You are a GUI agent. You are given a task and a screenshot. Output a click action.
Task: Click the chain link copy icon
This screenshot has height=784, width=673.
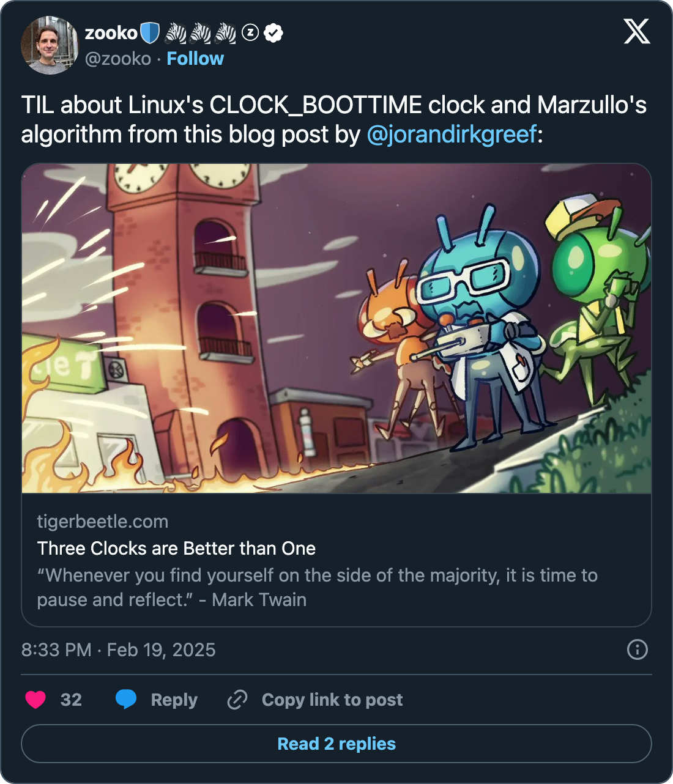[x=237, y=700]
